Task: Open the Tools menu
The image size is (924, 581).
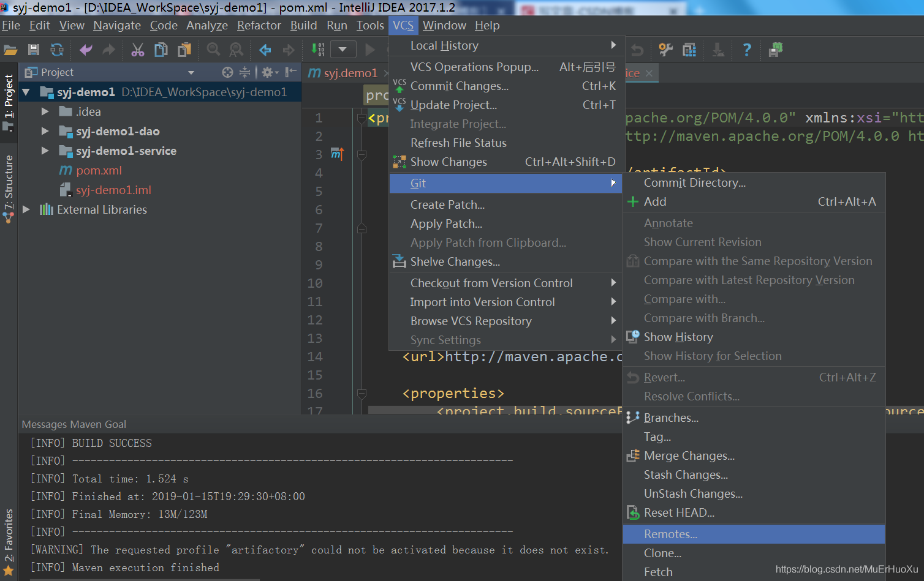Action: [x=370, y=25]
